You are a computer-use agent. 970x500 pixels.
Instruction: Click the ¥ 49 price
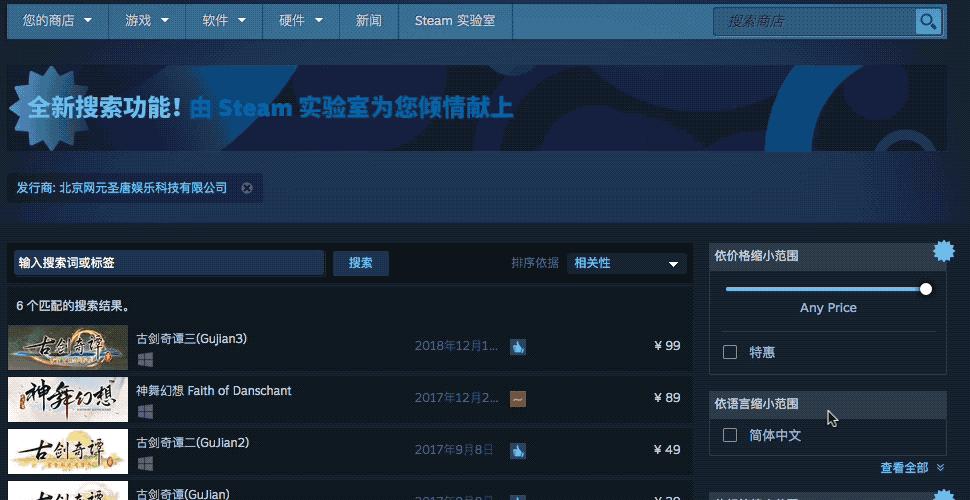tap(667, 449)
